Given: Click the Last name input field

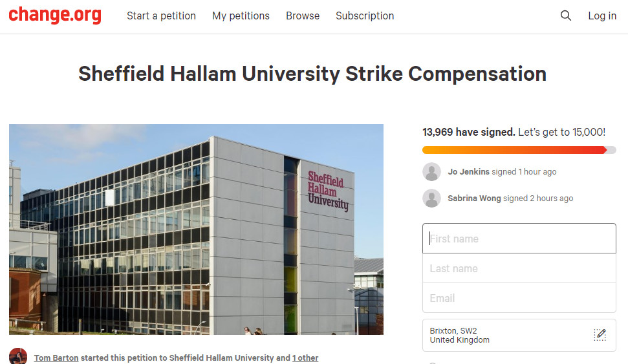Looking at the screenshot, I should (x=519, y=268).
